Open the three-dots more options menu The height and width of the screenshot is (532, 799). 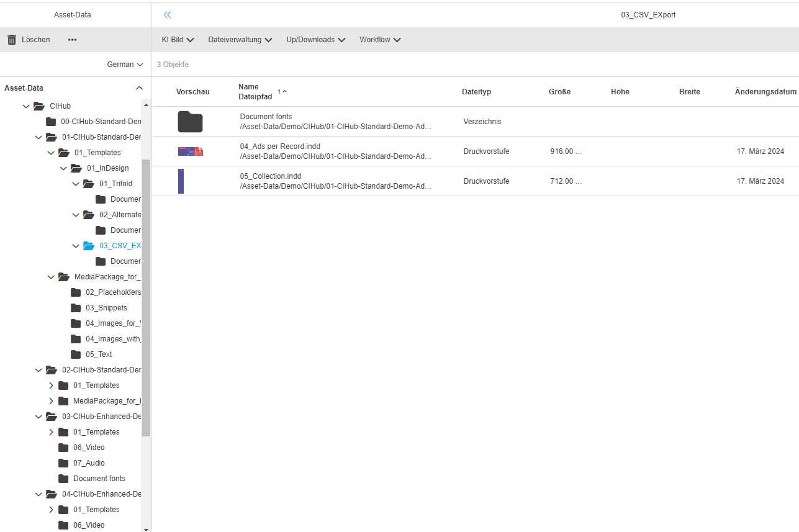72,40
